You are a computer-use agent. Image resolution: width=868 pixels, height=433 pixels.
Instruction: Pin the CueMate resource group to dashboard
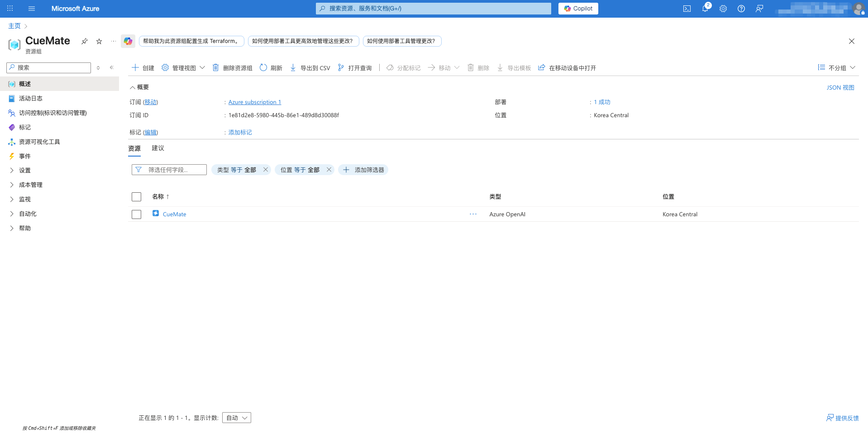84,41
